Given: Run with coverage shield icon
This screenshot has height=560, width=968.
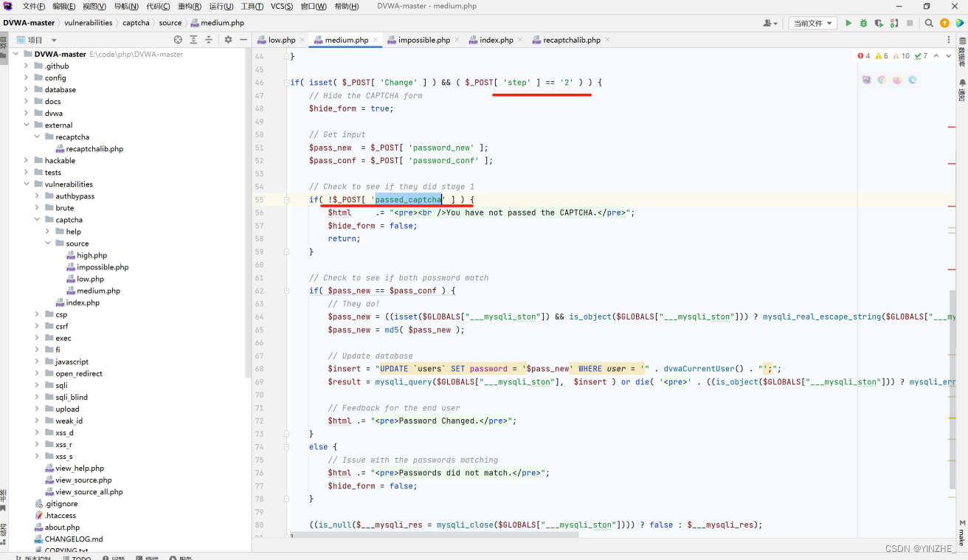Looking at the screenshot, I should 879,24.
